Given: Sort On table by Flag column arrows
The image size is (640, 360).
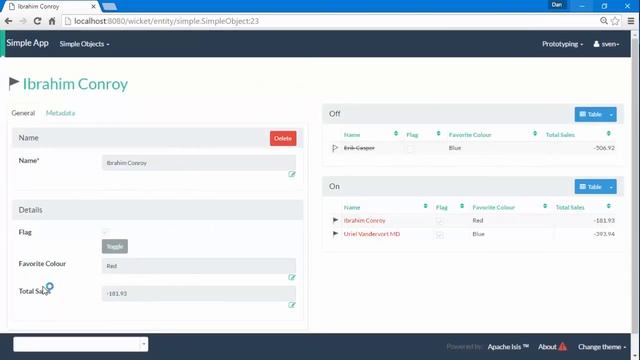Looking at the screenshot, I should (462, 207).
